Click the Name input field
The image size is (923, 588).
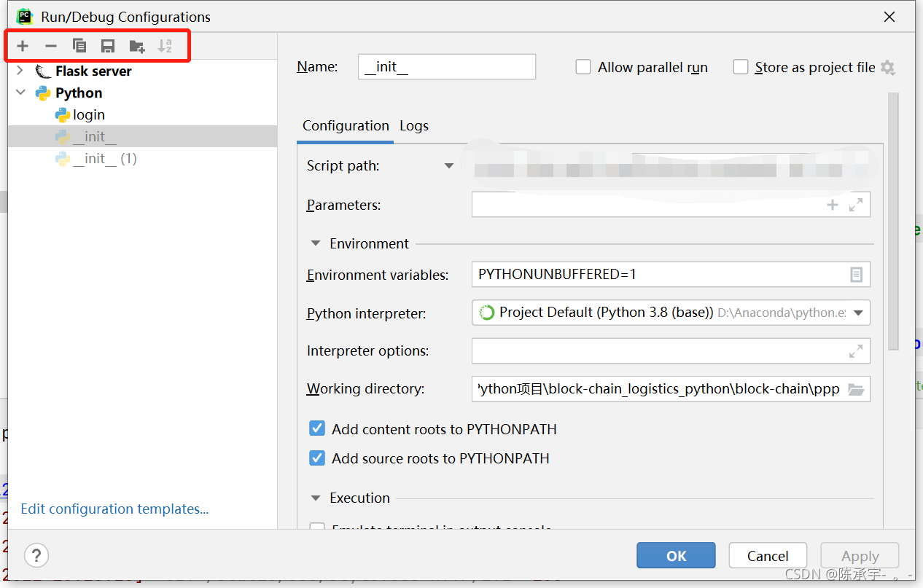point(447,67)
